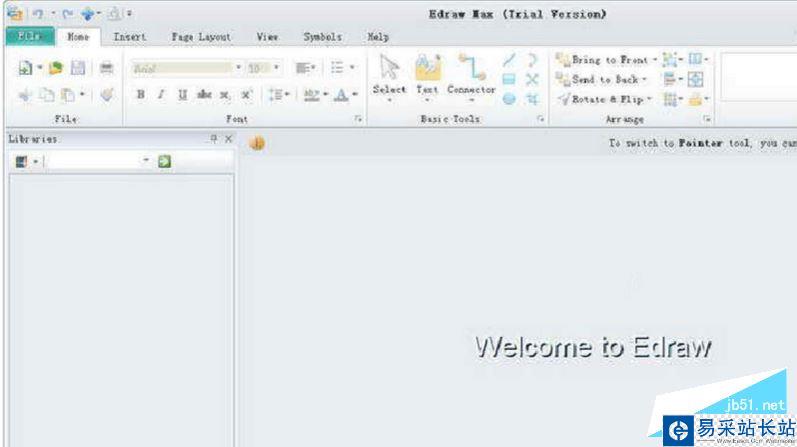This screenshot has width=797, height=447.
Task: Choose the Connector tool
Action: [471, 77]
